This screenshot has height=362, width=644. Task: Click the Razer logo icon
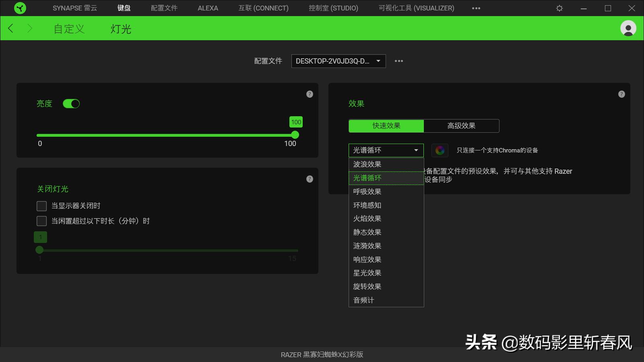pyautogui.click(x=19, y=8)
